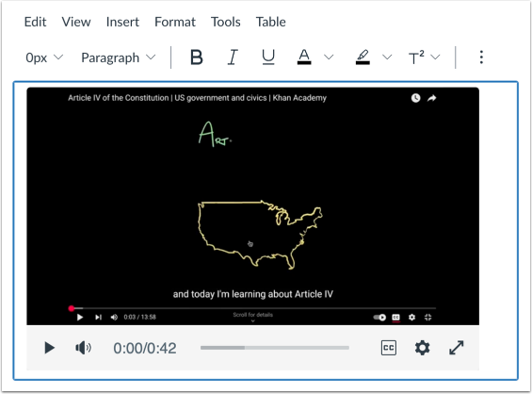Open the Edit menu
Screen dimensions: 532x394
pyautogui.click(x=35, y=22)
